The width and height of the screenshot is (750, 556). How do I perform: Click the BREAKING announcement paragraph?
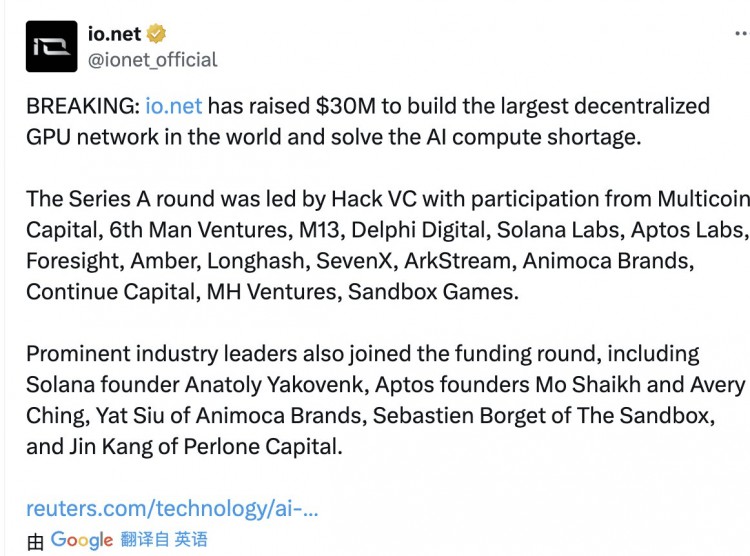(368, 122)
